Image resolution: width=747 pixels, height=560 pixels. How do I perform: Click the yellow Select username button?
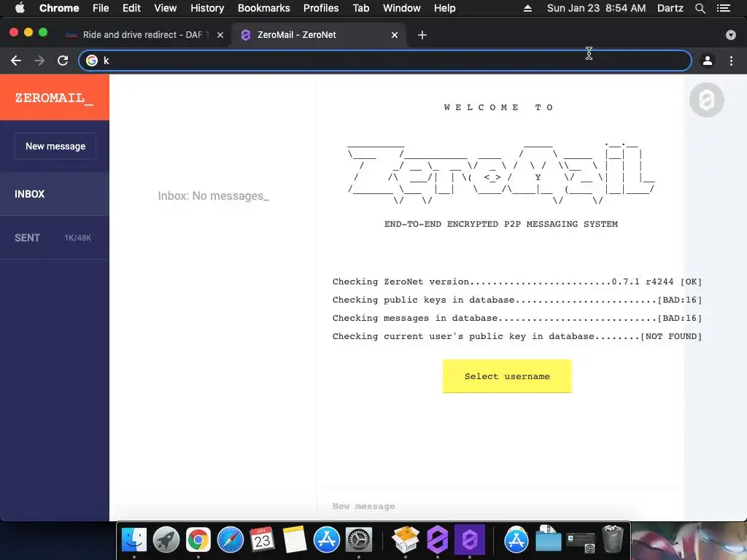(507, 376)
